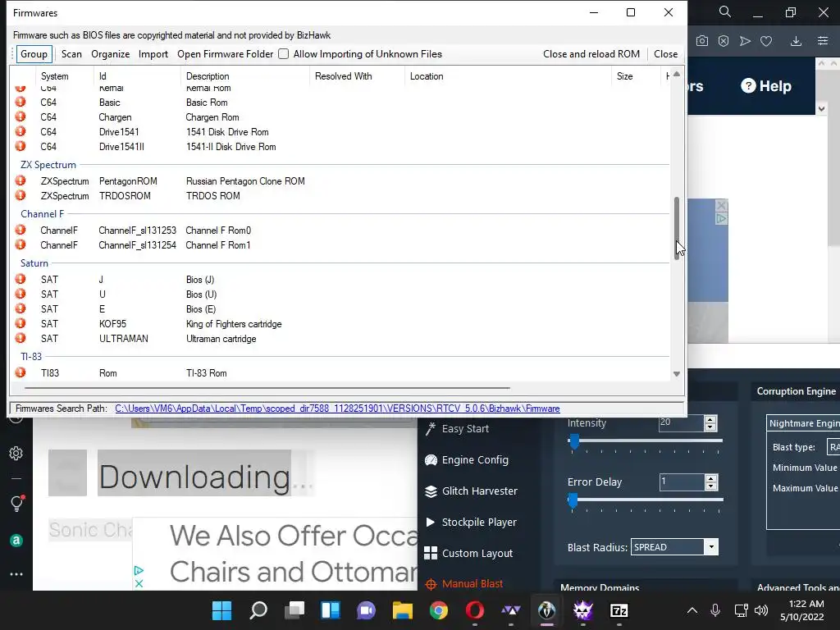Click Scan in the Firmwares toolbar
Image resolution: width=840 pixels, height=630 pixels.
tap(71, 54)
